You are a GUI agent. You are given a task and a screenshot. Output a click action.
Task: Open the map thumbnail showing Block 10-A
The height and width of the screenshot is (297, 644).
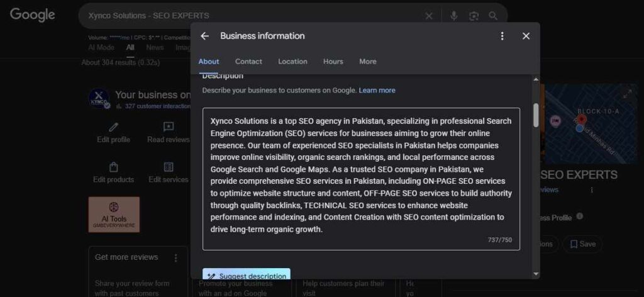tap(590, 123)
